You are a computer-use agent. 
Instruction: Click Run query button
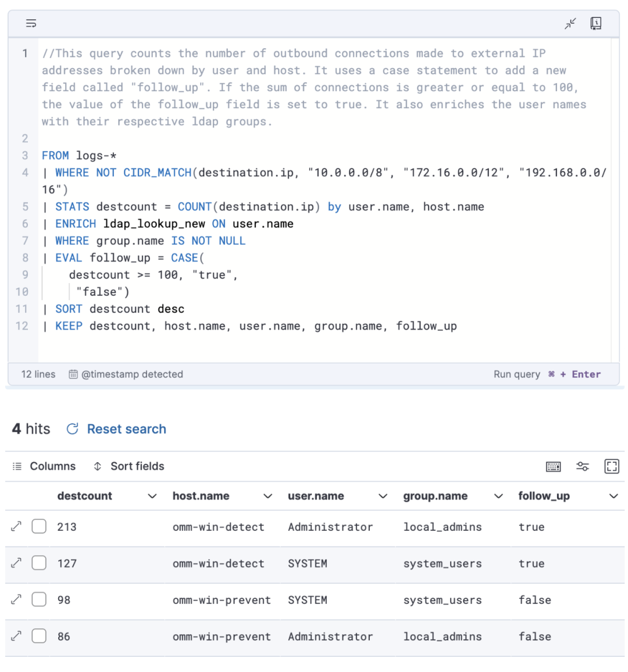coord(547,374)
